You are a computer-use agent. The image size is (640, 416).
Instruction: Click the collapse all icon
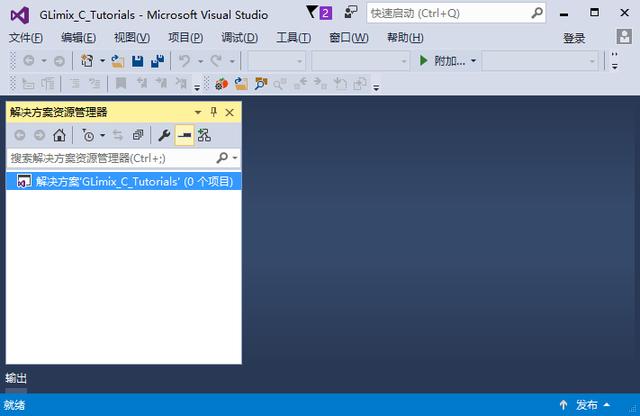coord(138,135)
